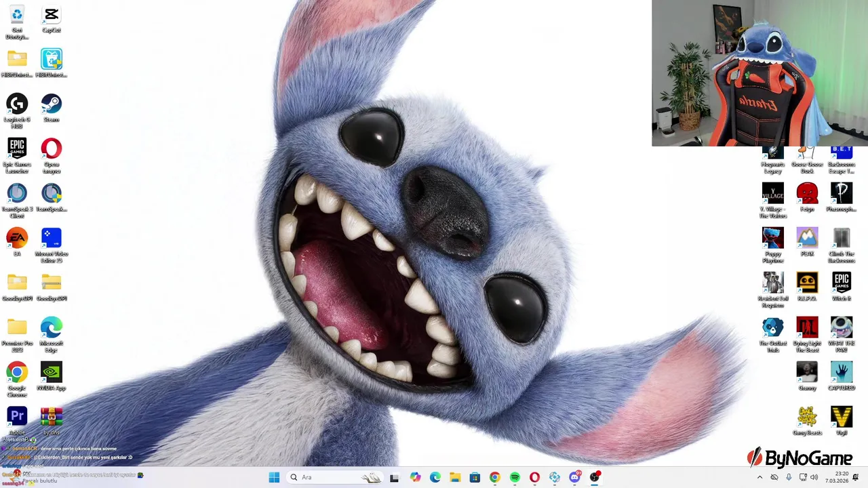Select the Resident Evil Requiem shortcut
The height and width of the screenshot is (488, 868).
773,290
